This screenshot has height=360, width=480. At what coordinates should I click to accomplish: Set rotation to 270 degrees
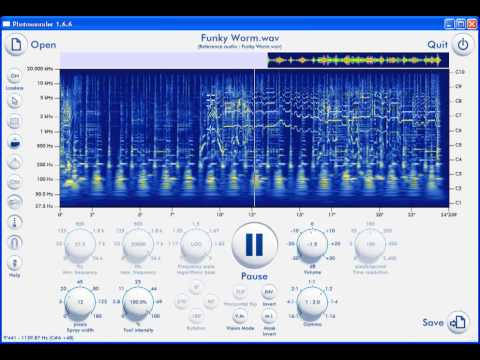click(182, 302)
